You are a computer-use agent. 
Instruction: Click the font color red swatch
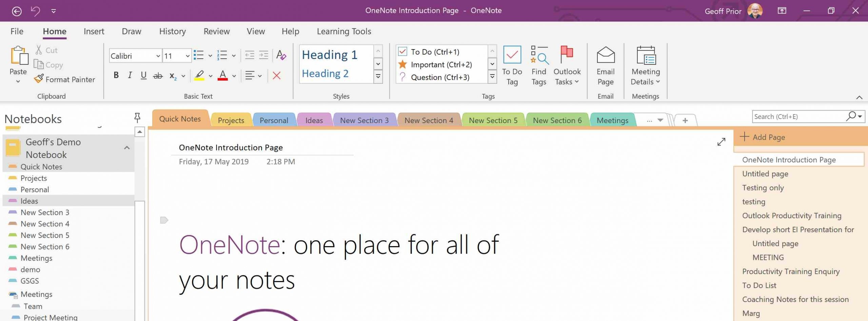(x=223, y=79)
